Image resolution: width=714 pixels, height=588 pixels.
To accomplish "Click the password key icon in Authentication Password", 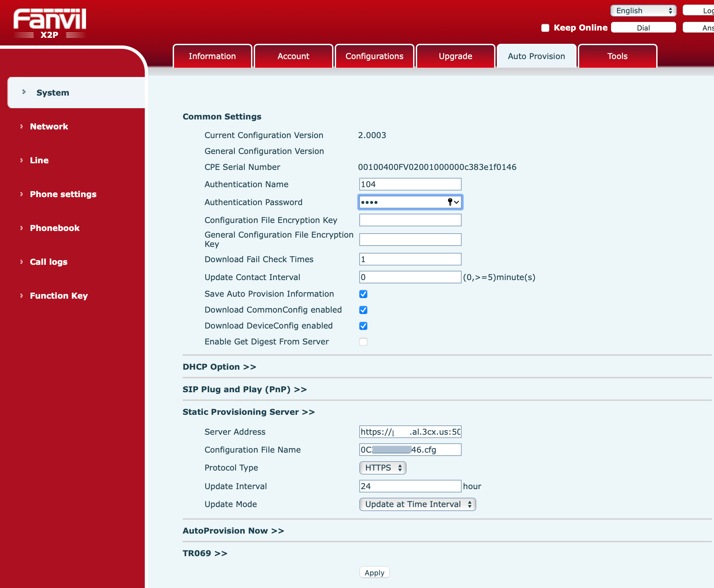I will pyautogui.click(x=450, y=202).
